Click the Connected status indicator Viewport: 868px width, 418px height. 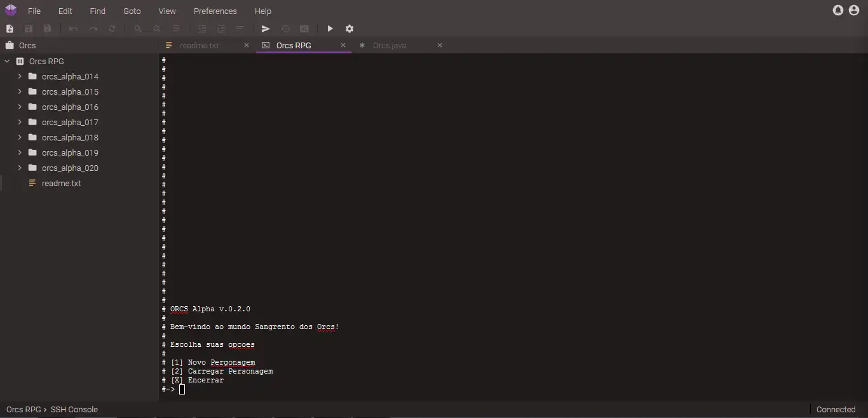[836, 410]
